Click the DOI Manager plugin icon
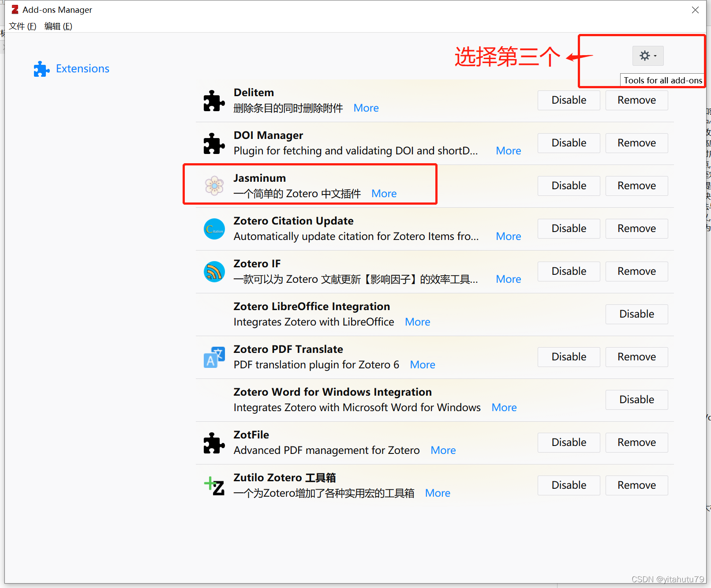Viewport: 711px width, 588px height. tap(214, 143)
